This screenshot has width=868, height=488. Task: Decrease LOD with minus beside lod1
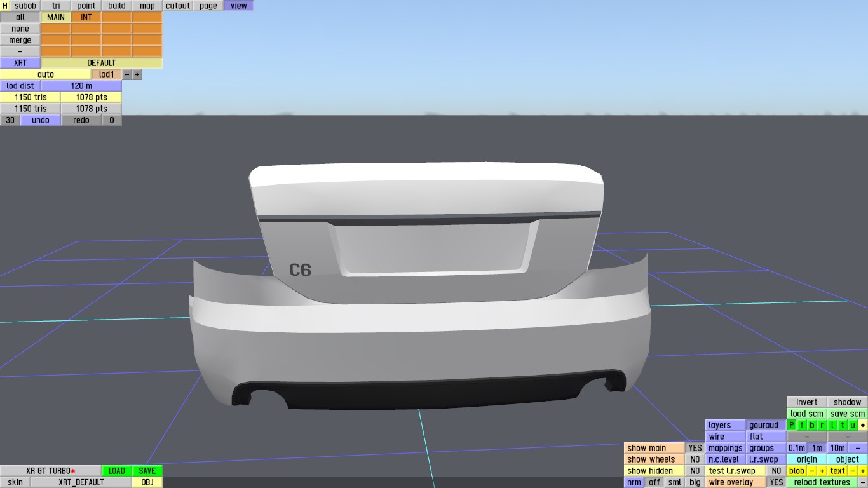tap(127, 74)
